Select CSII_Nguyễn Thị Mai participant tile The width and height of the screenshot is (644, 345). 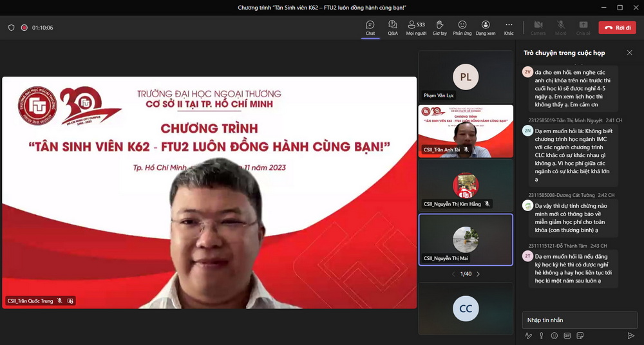tap(466, 239)
